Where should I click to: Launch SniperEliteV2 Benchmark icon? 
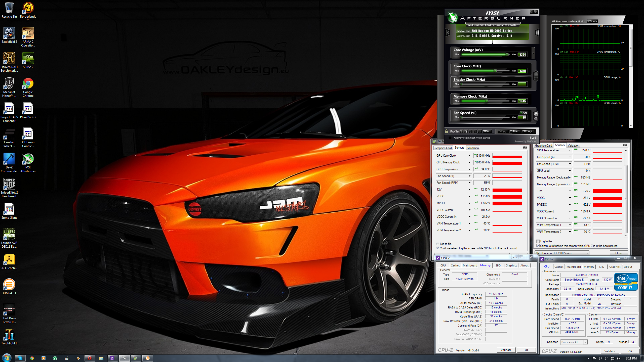point(9,188)
